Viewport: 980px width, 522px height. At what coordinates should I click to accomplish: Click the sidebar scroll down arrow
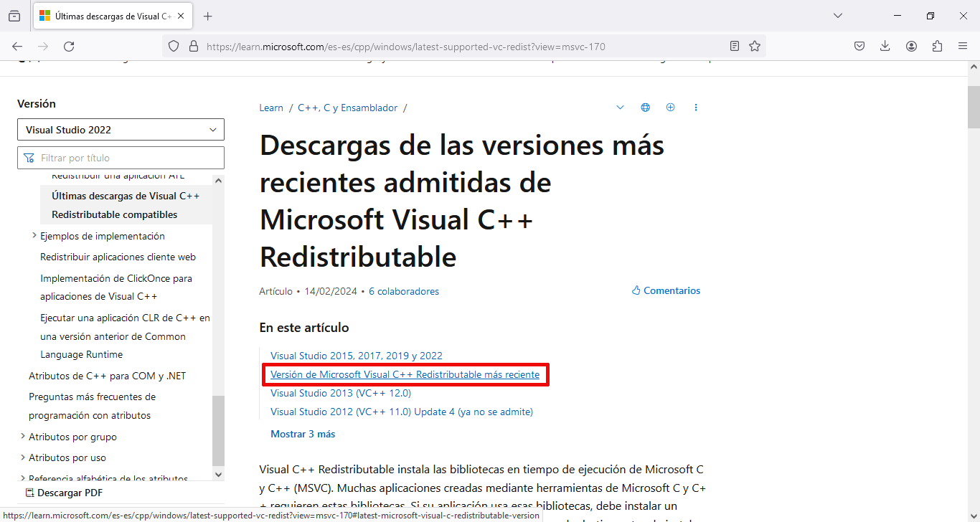pyautogui.click(x=219, y=474)
